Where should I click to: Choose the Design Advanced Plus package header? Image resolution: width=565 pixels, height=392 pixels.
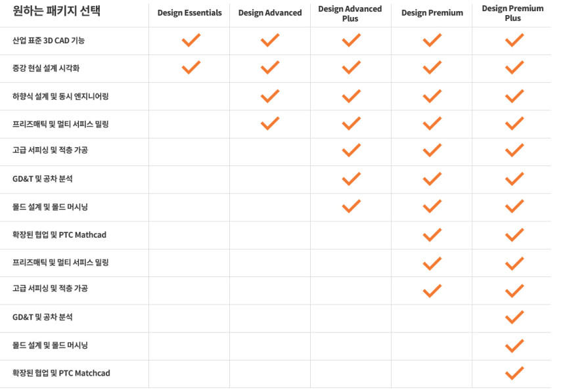[x=350, y=14]
